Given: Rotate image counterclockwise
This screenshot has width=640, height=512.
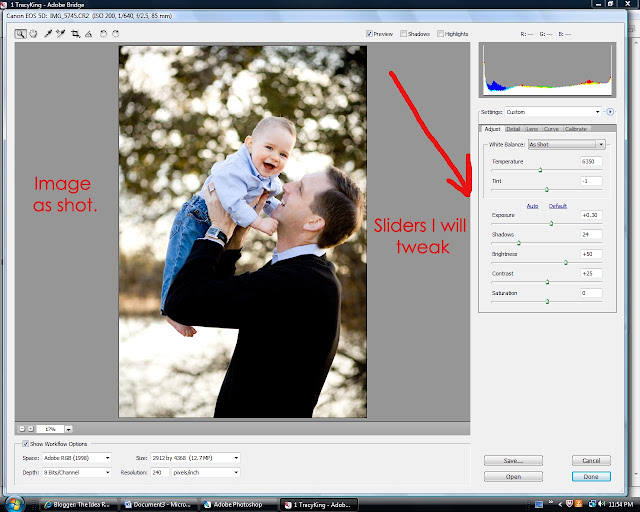Looking at the screenshot, I should click(103, 34).
